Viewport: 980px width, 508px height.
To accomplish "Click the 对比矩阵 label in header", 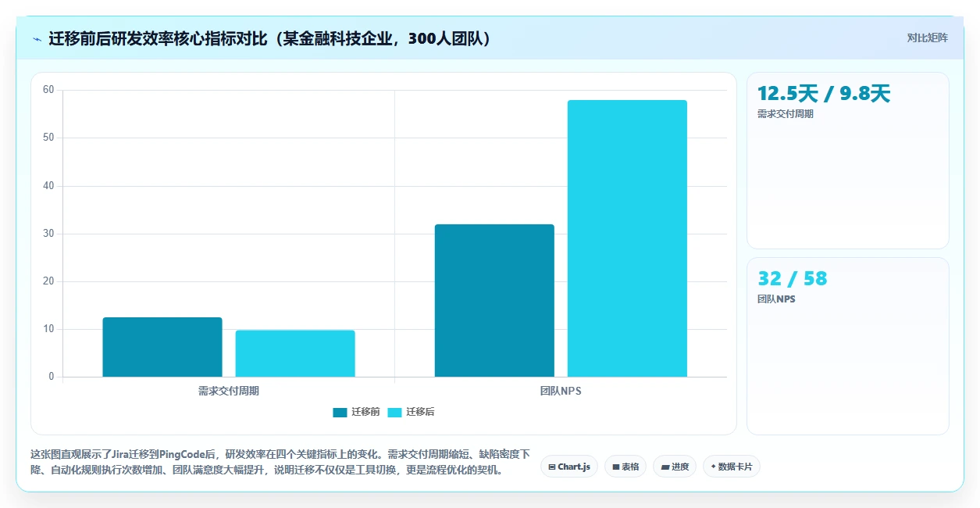I will 928,38.
